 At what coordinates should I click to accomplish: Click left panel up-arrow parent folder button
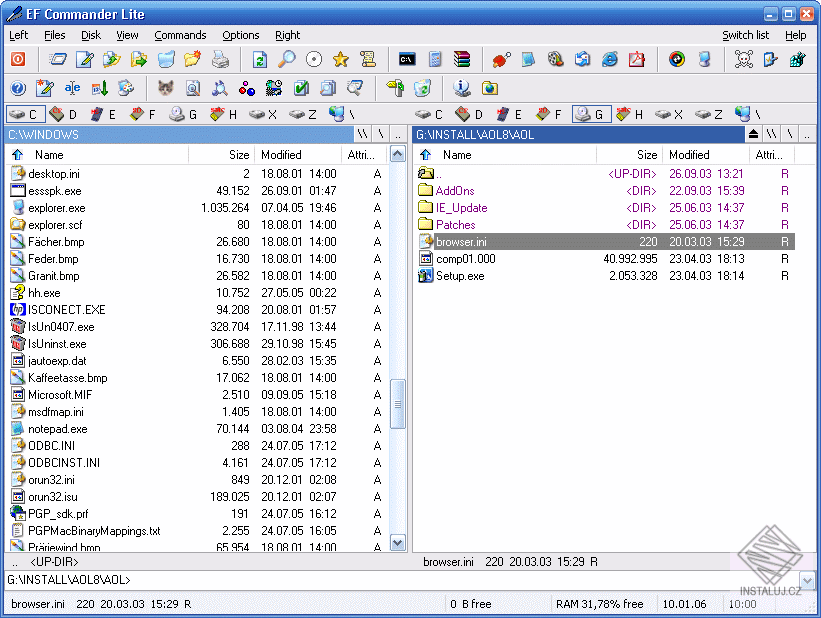click(x=17, y=155)
